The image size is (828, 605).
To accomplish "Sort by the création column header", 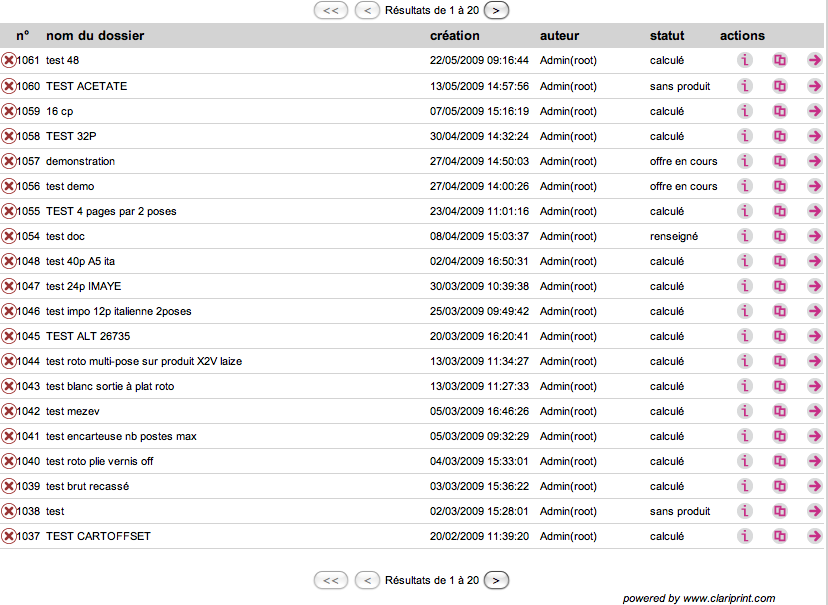I will [454, 36].
